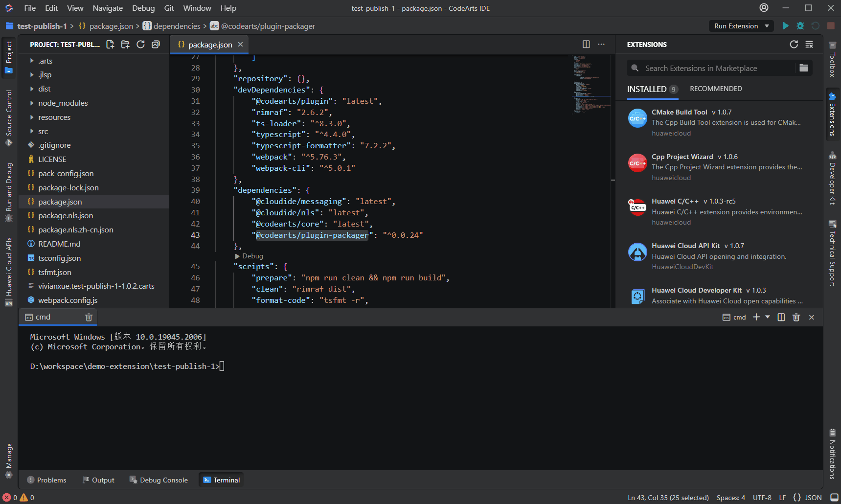
Task: Toggle the Extensions side panel
Action: [832, 114]
